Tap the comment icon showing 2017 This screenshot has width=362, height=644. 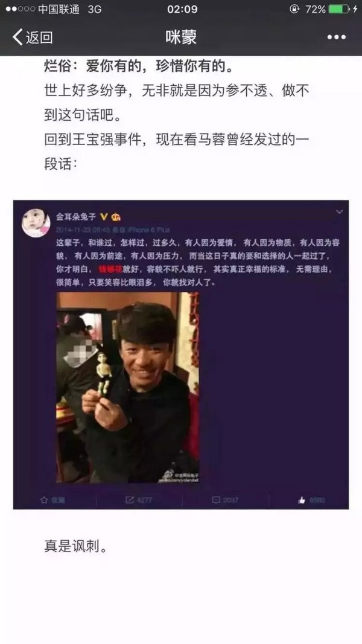pyautogui.click(x=216, y=500)
